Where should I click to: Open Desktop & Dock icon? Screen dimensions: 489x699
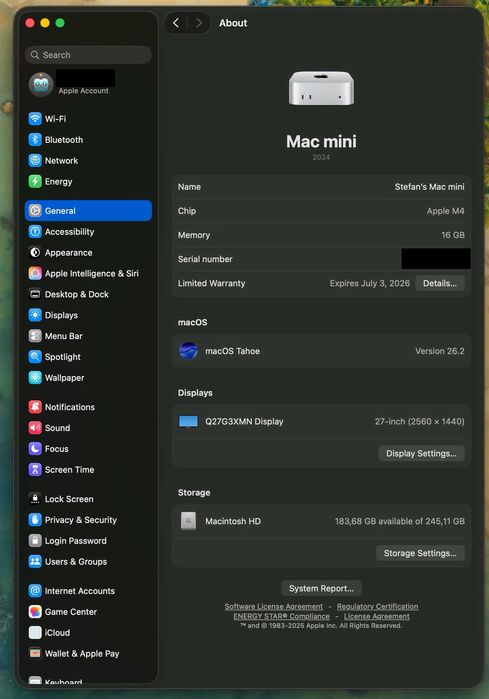tap(35, 294)
